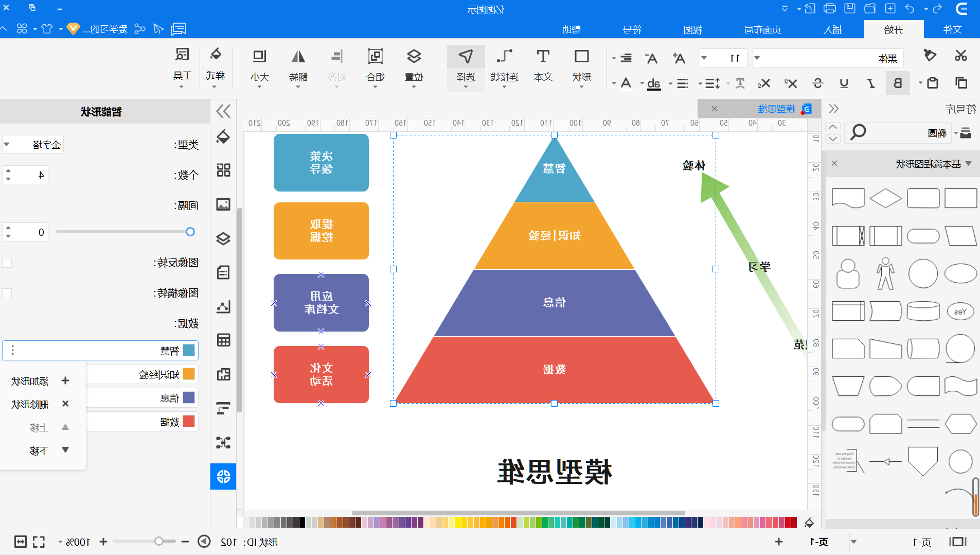This screenshot has width=980, height=555.
Task: Switch to the 插入 ribbon tab
Action: pos(833,29)
